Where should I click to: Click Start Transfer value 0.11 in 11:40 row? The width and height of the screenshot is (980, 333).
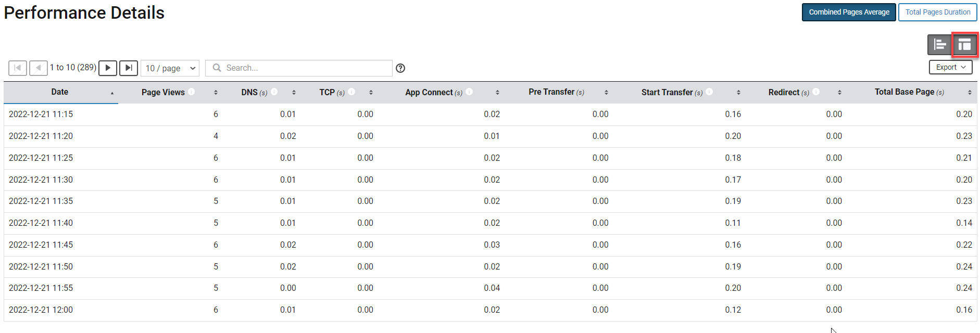(x=733, y=223)
